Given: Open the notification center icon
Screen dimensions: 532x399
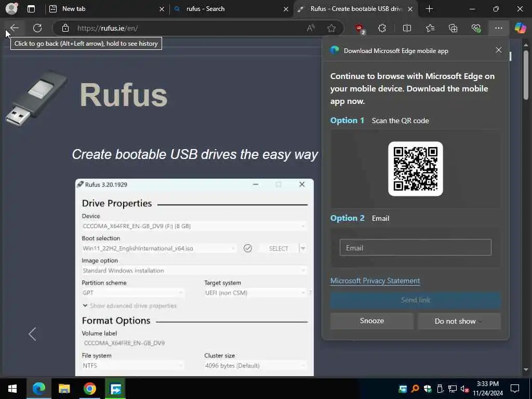Looking at the screenshot, I should [x=515, y=389].
